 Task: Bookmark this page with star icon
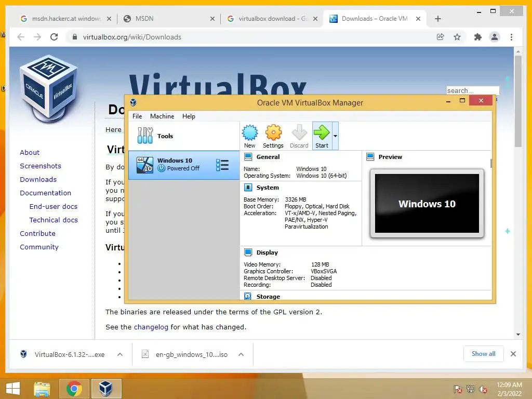457,37
